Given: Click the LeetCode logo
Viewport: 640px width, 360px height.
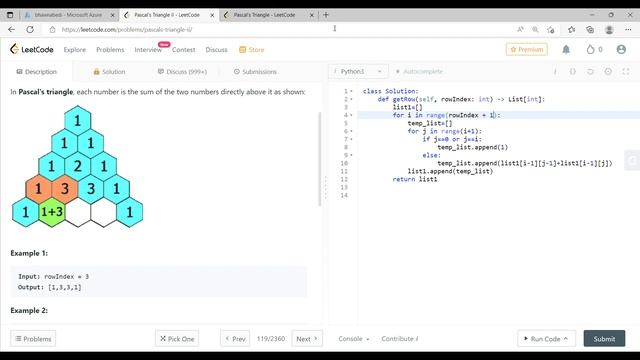Looking at the screenshot, I should (32, 49).
